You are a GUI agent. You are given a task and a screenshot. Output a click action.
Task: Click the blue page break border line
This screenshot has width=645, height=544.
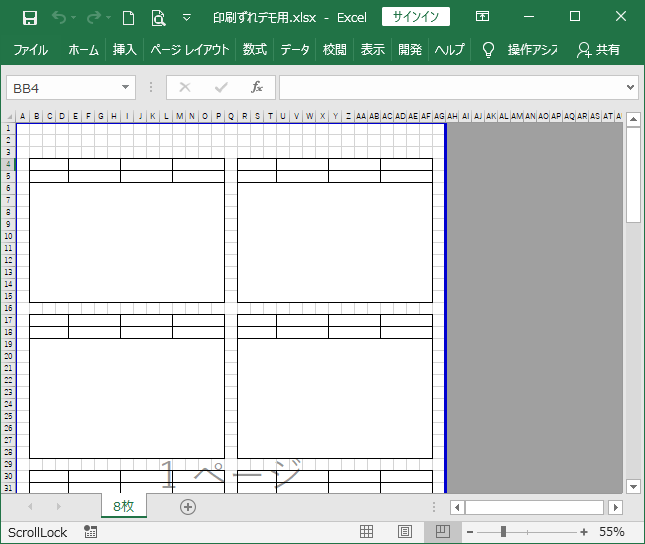point(445,308)
